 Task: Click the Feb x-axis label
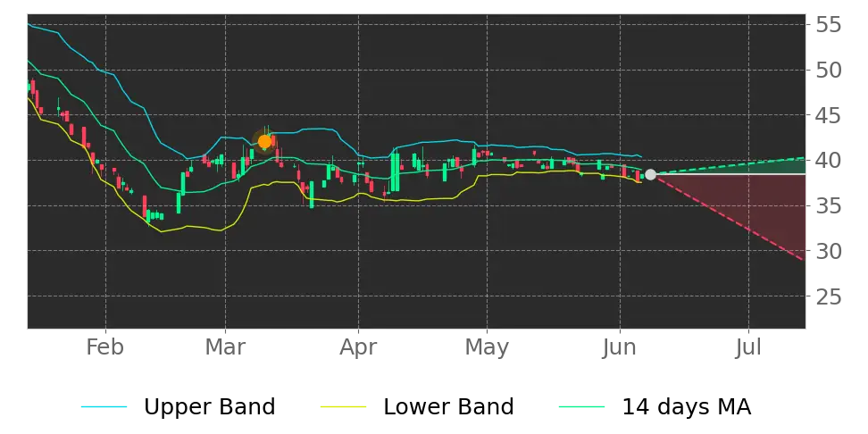(x=105, y=347)
